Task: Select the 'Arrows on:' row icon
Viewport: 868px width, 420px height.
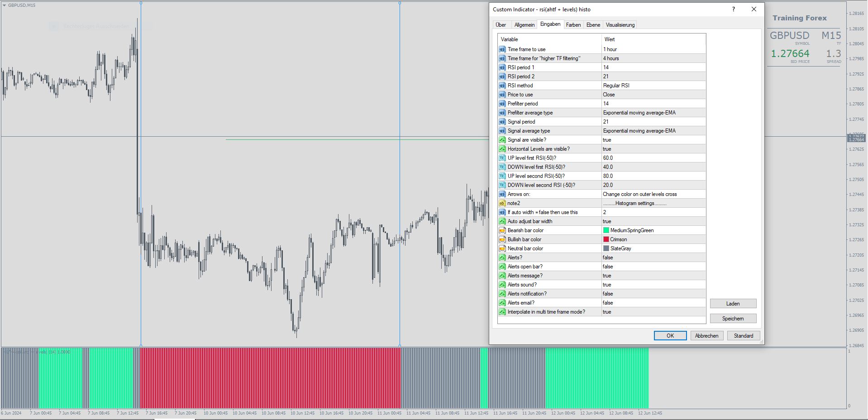Action: pos(502,194)
